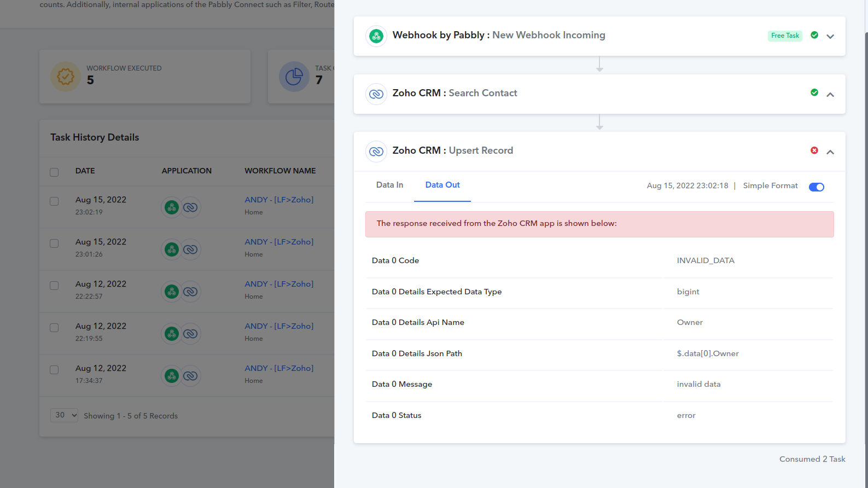Screen dimensions: 868x488
Task: Click the 'Consumed 2 Task' text
Action: (x=812, y=459)
